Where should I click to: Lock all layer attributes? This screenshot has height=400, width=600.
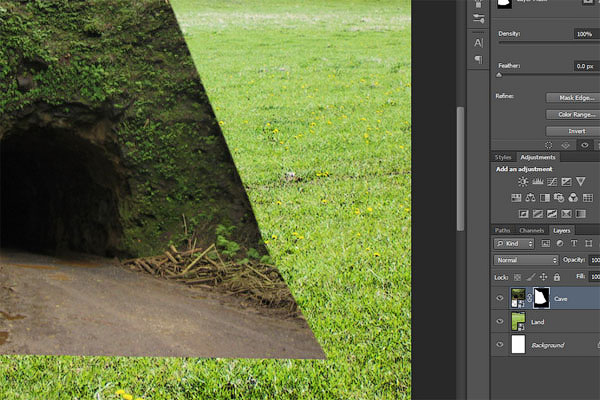[557, 277]
